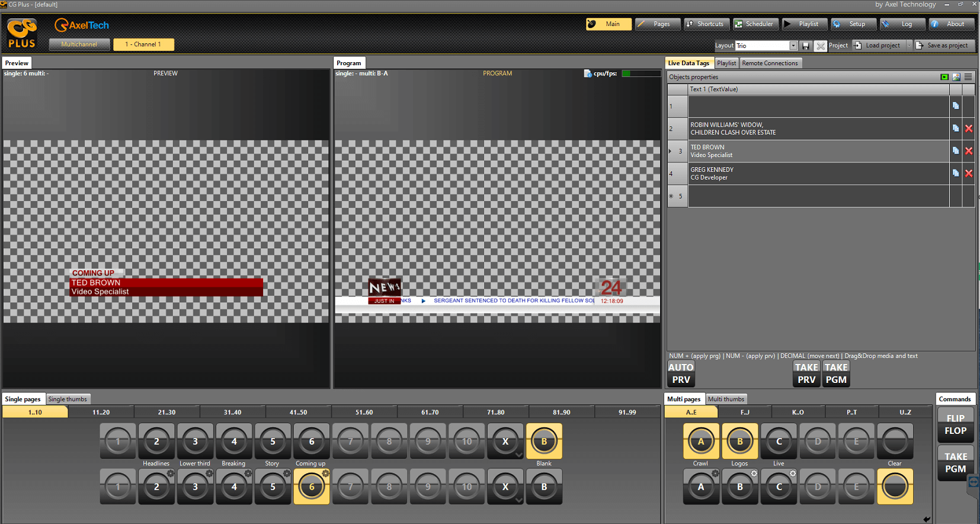Switch to the Remote Connections tab
Screen dimensions: 980x524
point(770,63)
